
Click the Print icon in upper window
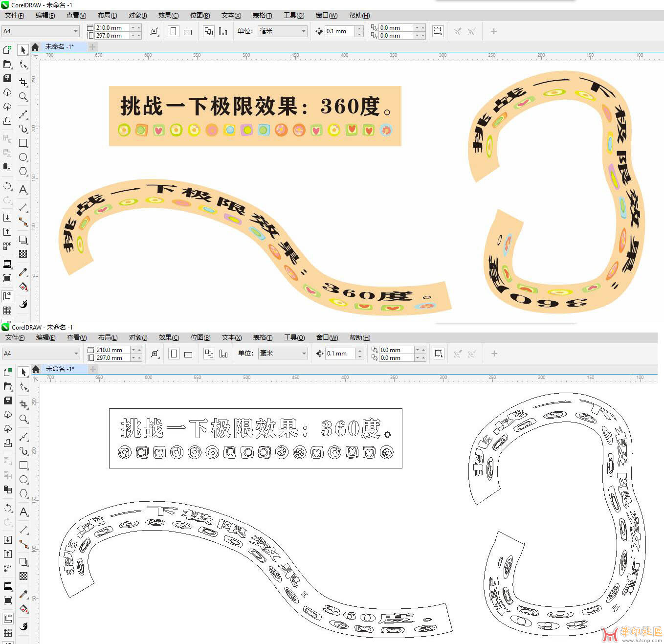pos(7,121)
